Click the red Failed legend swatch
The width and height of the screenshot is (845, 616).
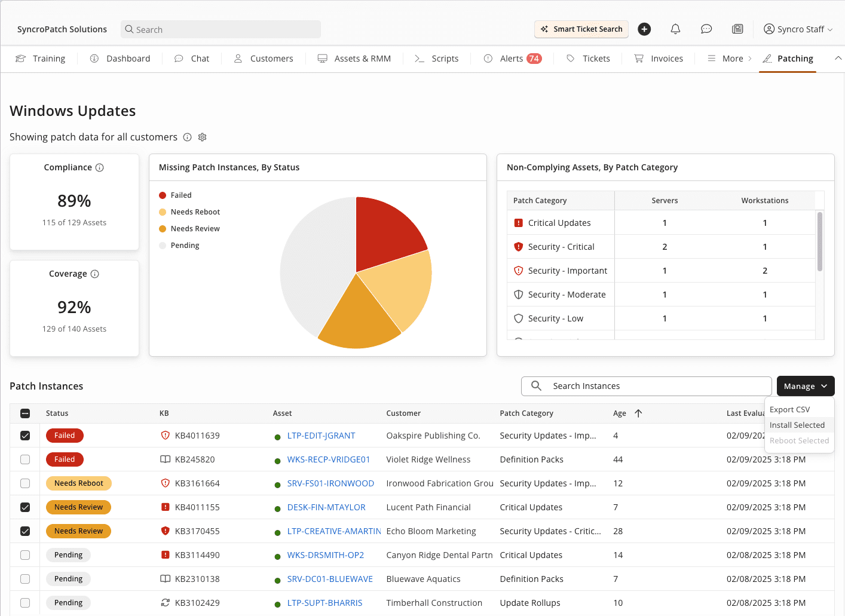(163, 195)
